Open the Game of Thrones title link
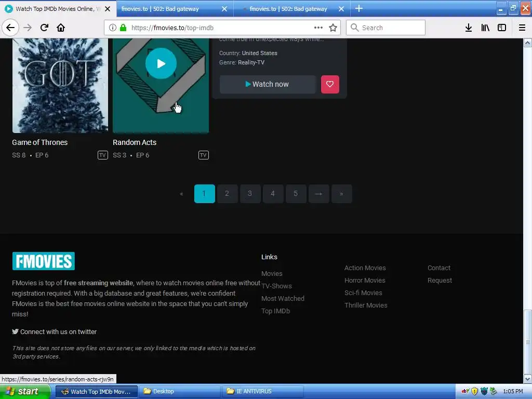 click(x=39, y=142)
